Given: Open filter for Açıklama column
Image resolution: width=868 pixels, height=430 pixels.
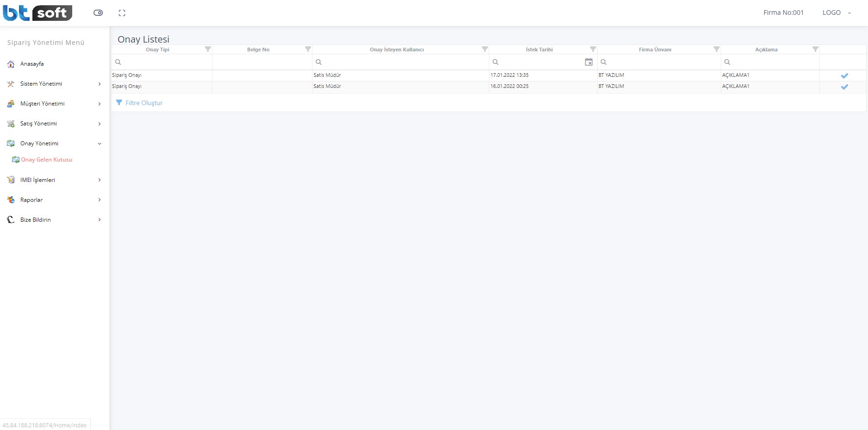Looking at the screenshot, I should tap(816, 49).
